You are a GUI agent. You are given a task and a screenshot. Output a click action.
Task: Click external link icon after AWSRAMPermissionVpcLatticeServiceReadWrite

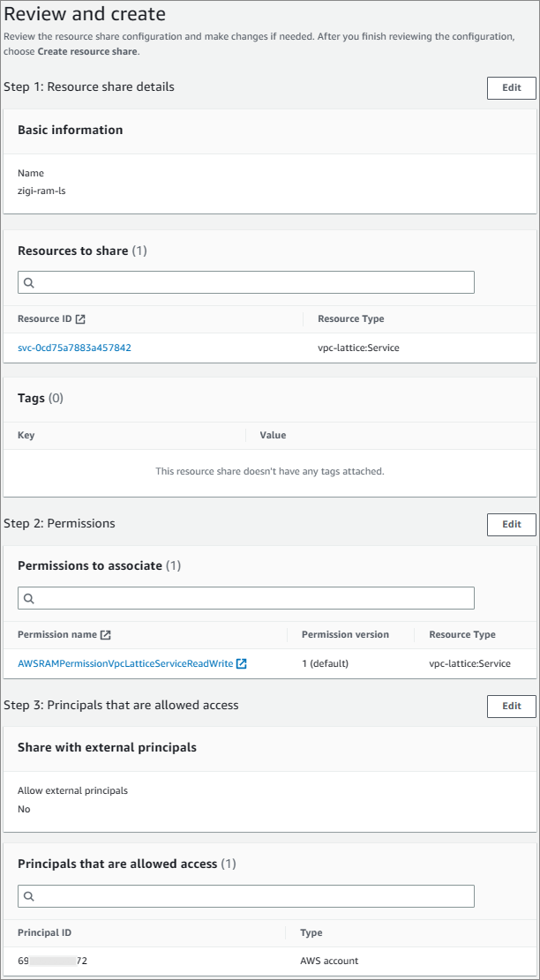pos(242,663)
